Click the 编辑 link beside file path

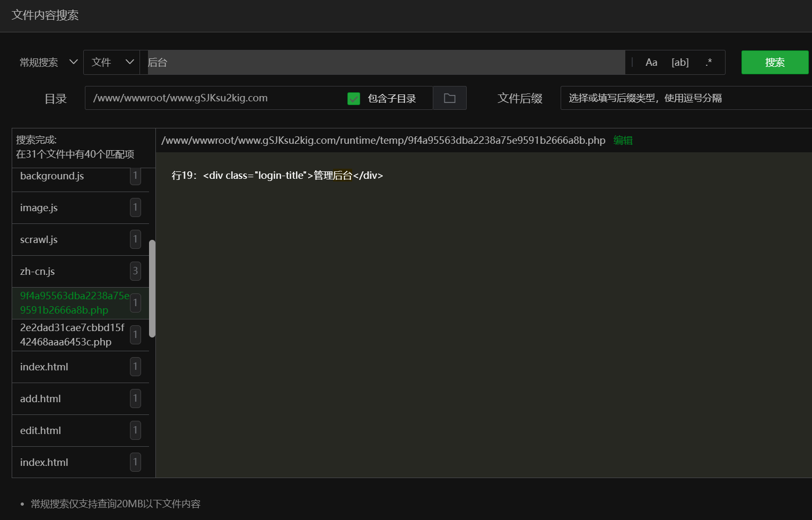click(623, 141)
